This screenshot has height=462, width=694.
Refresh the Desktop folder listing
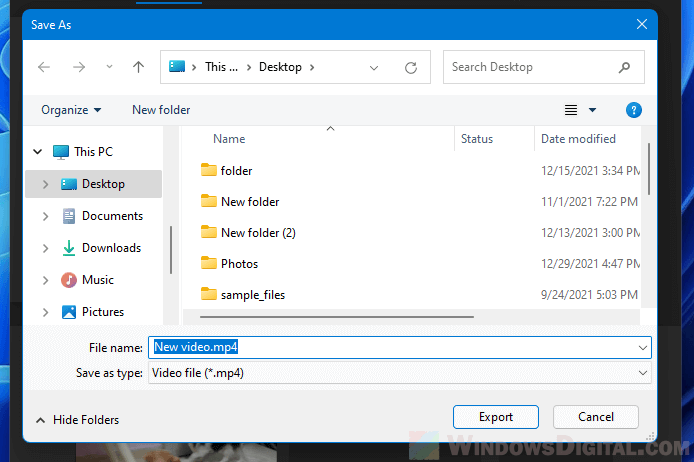[411, 68]
